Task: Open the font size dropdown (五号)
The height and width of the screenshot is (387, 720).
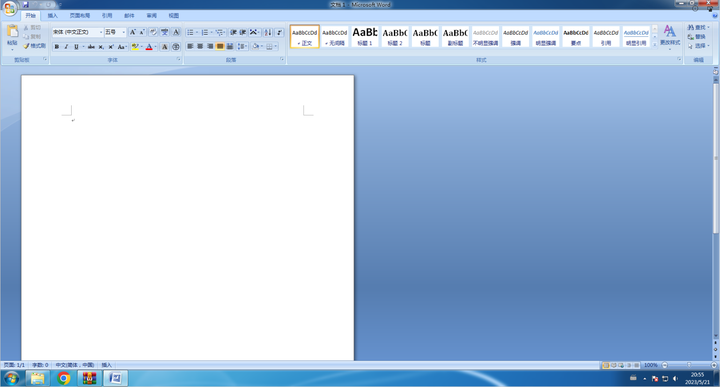Action: tap(123, 32)
